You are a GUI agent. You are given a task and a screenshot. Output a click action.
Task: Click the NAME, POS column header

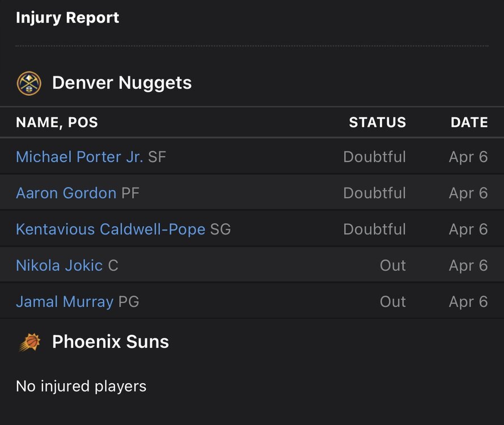[57, 122]
